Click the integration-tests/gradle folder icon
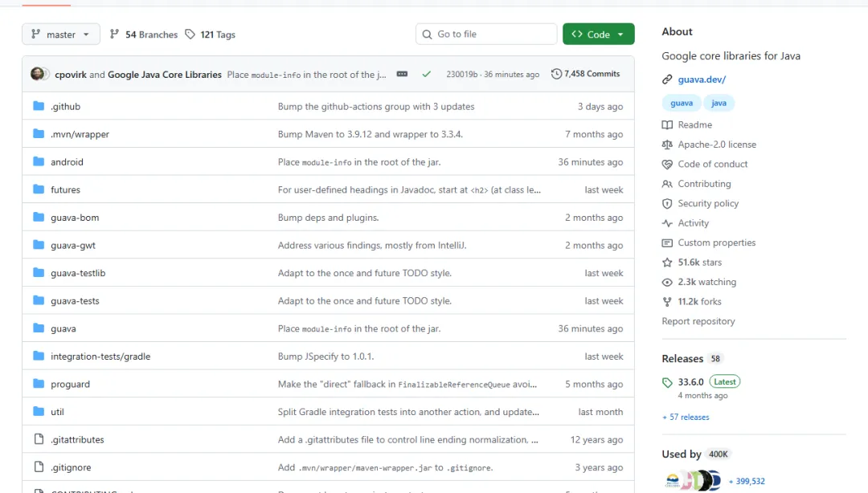 39,356
